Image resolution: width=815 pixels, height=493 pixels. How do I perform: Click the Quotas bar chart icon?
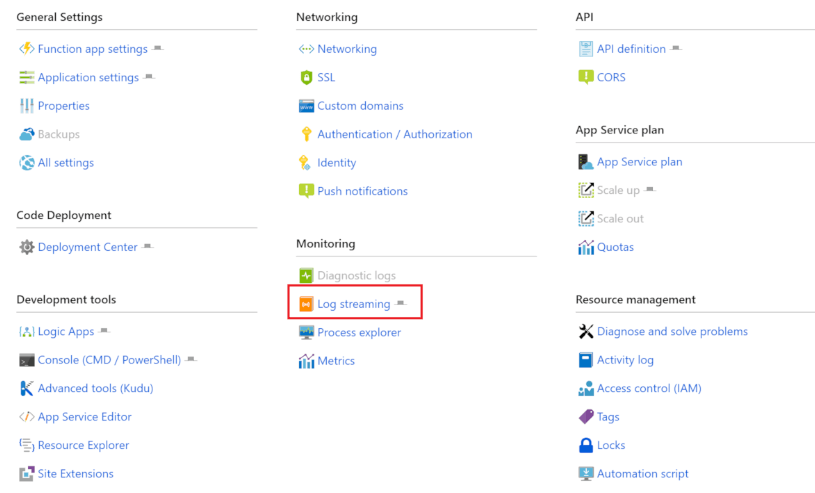click(586, 247)
